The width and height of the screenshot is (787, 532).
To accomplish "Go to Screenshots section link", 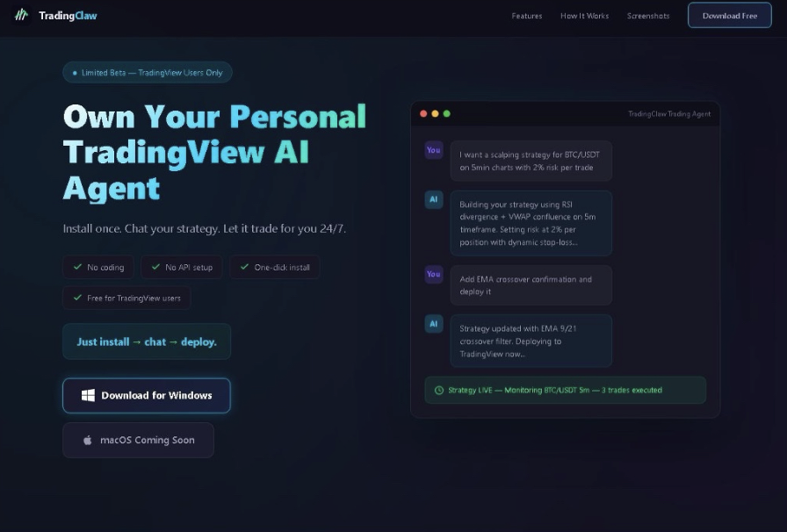I will (648, 16).
